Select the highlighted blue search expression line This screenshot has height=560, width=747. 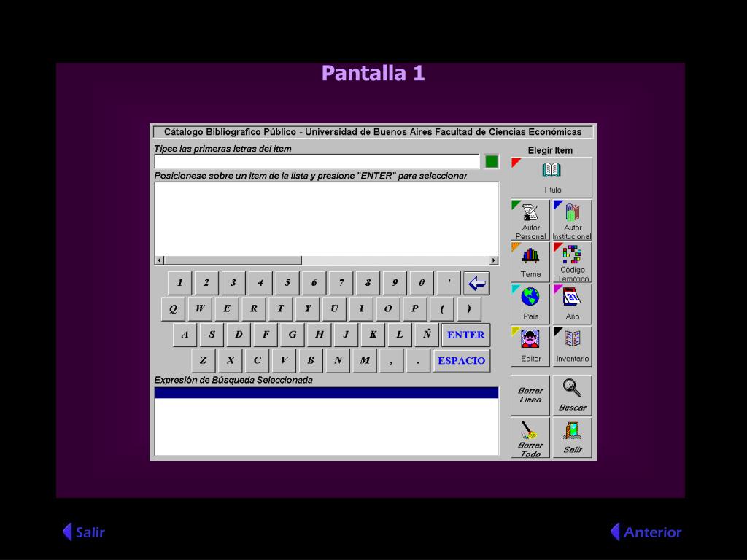coord(326,393)
